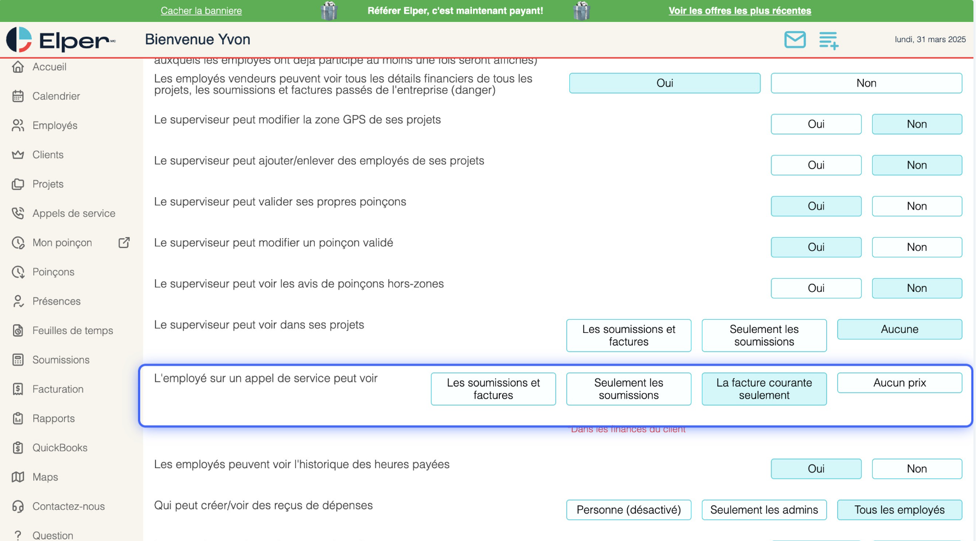Viewport: 980px width, 541px height.
Task: Choose 'Seulement les admins' for expense receipts
Action: pyautogui.click(x=764, y=510)
